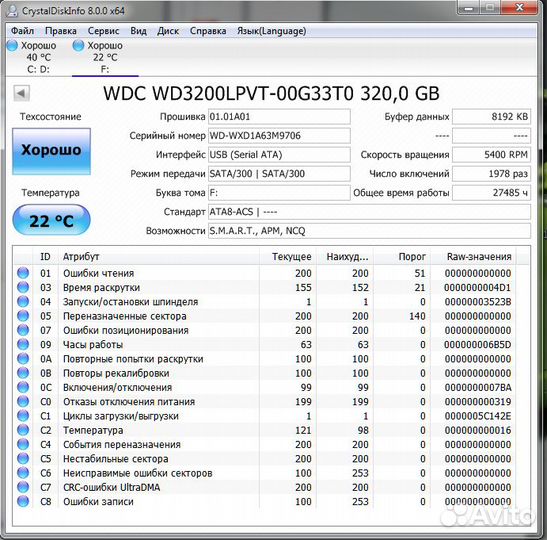
Task: Click the Прошивка field 01.01A01
Action: [279, 117]
